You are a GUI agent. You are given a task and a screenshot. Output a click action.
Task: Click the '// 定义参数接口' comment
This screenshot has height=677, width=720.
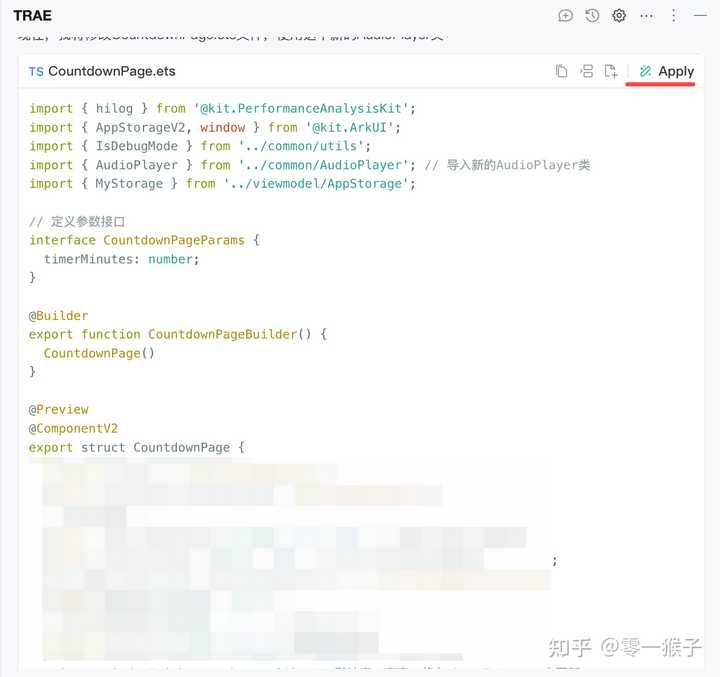pos(77,221)
